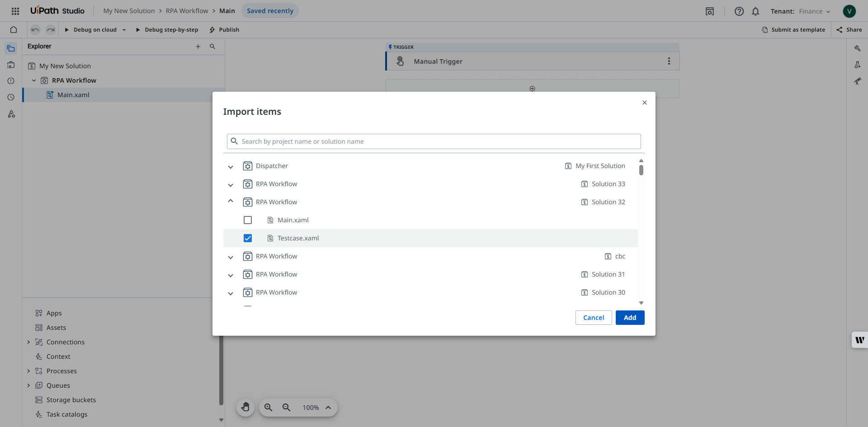Select the pan hand tool

245,408
